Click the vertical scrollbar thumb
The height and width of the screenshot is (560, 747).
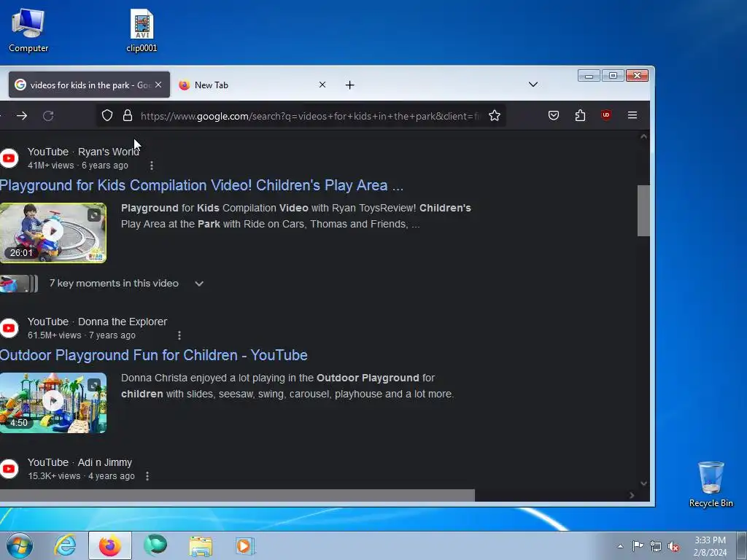tap(643, 211)
